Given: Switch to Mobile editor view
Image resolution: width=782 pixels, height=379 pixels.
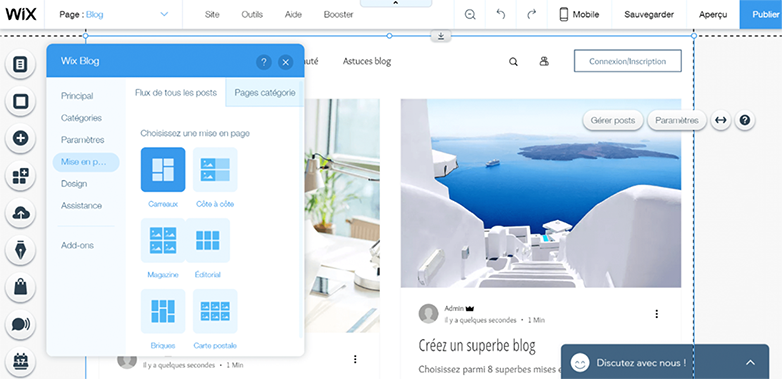Looking at the screenshot, I should point(579,14).
